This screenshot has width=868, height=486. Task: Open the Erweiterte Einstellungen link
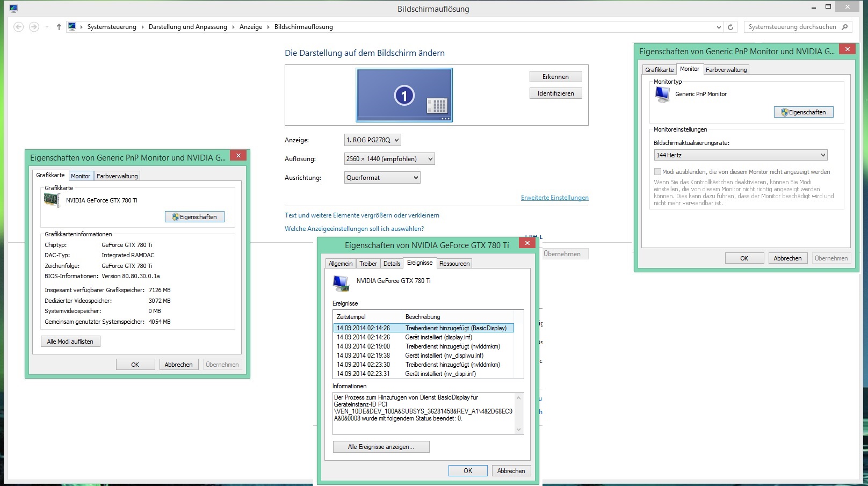coord(555,198)
